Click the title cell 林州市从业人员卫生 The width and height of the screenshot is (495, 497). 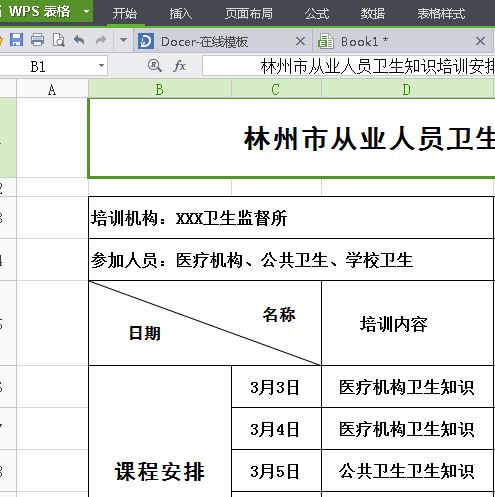pos(292,138)
